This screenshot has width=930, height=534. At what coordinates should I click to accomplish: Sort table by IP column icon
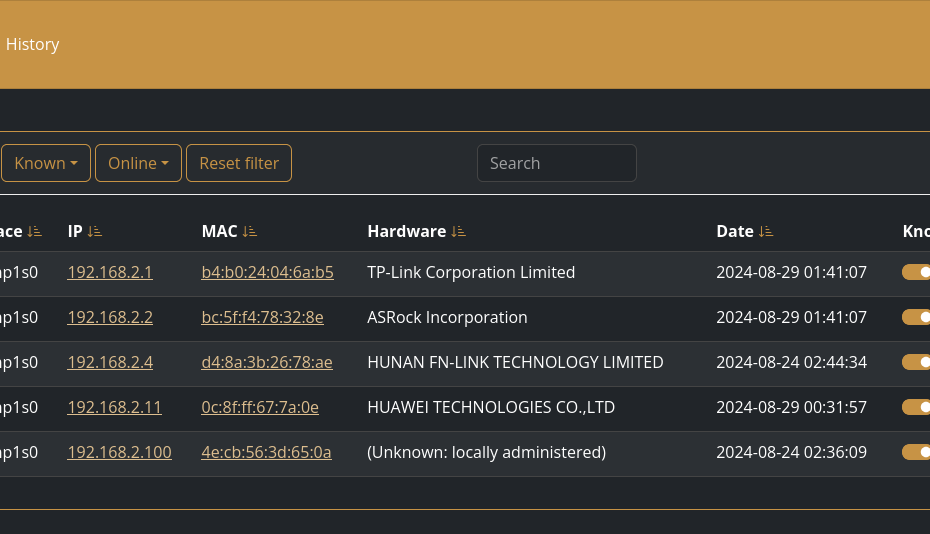click(95, 231)
